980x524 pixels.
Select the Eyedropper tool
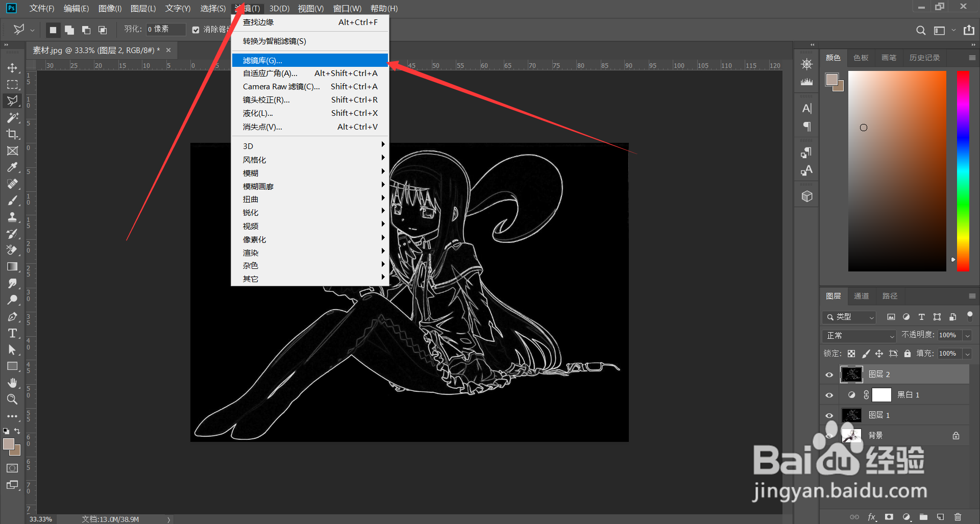point(12,167)
